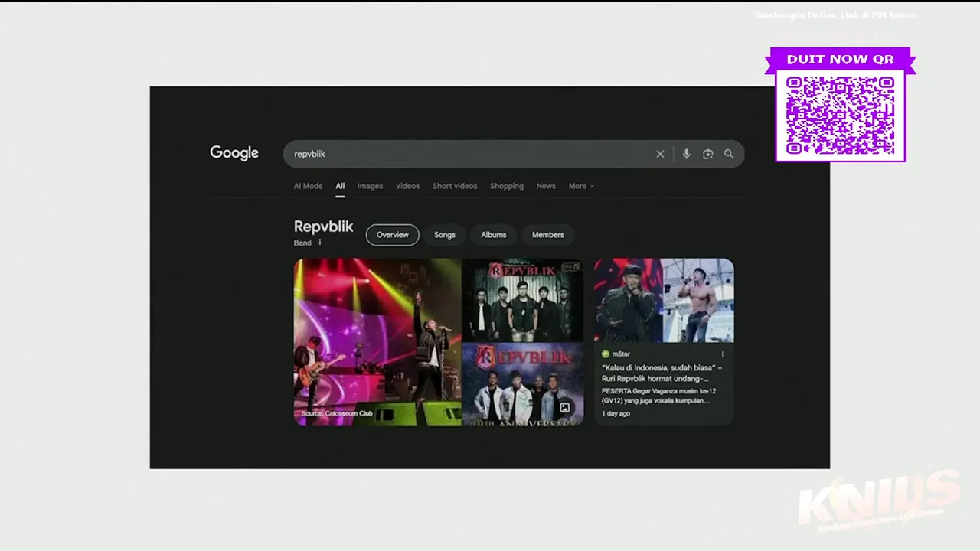
Task: Open the mStar article three-dot options
Action: click(722, 354)
